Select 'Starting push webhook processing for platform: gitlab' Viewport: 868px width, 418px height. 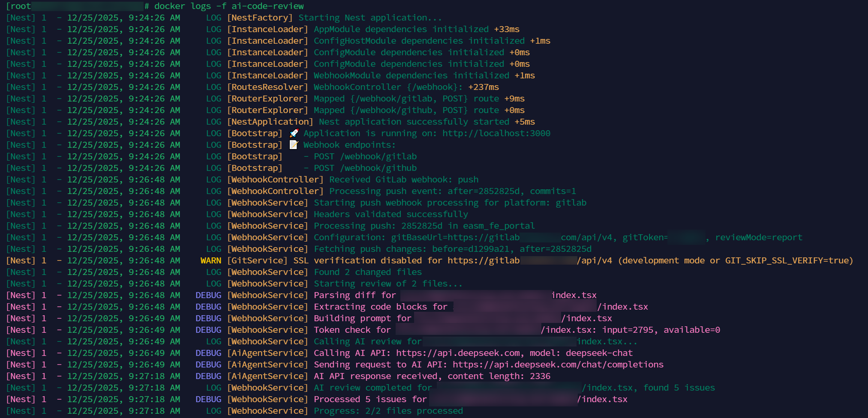(x=450, y=203)
